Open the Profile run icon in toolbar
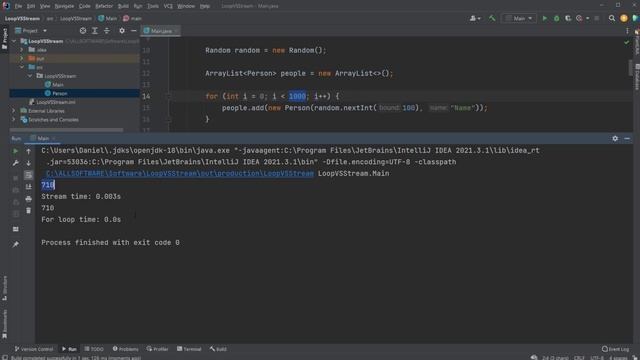The height and width of the screenshot is (360, 640). (579, 18)
